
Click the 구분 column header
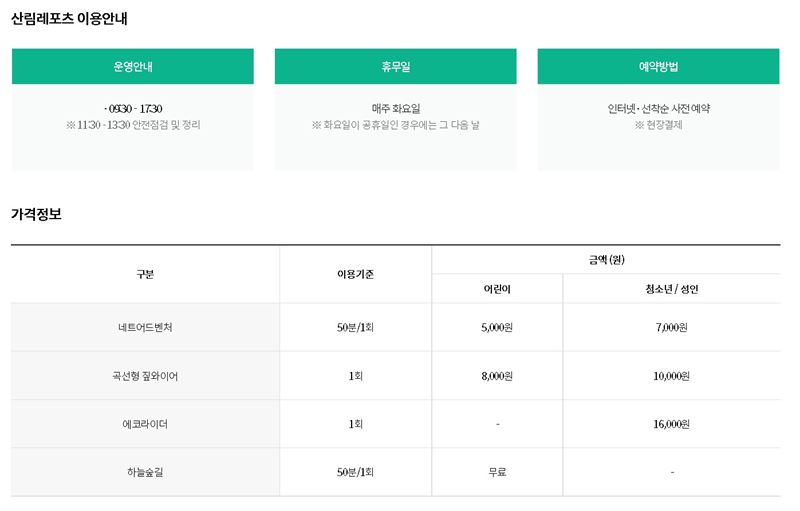point(145,274)
